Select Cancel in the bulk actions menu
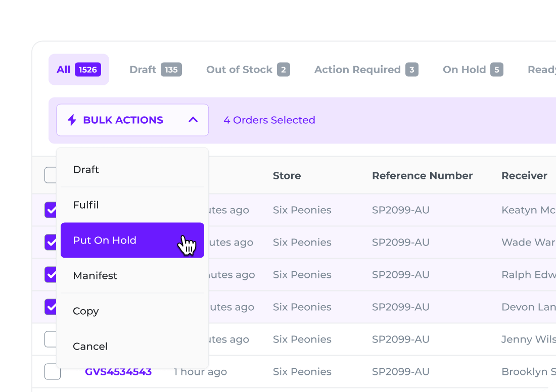The image size is (556, 392). (x=90, y=346)
